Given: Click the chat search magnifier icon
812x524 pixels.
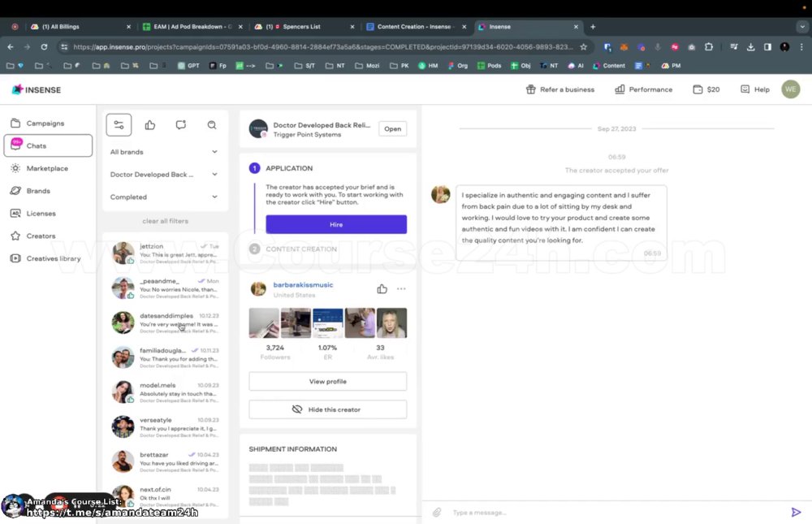Looking at the screenshot, I should (212, 125).
